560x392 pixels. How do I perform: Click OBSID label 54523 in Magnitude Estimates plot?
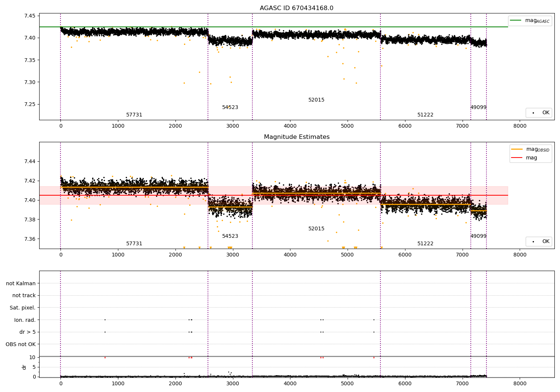click(230, 236)
